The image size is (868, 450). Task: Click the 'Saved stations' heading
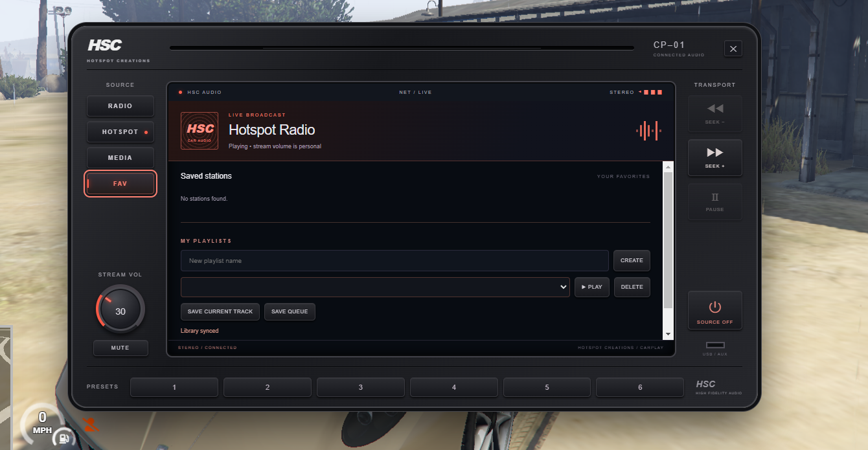[206, 176]
